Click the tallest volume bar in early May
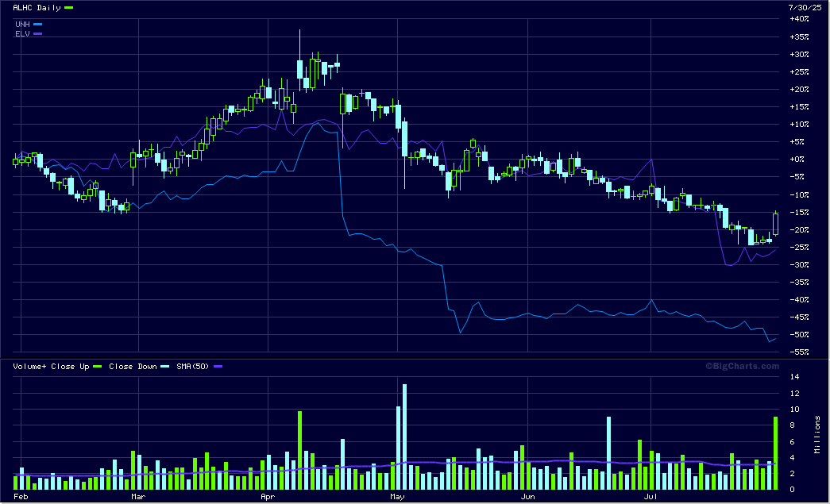The width and height of the screenshot is (830, 504). 404,437
